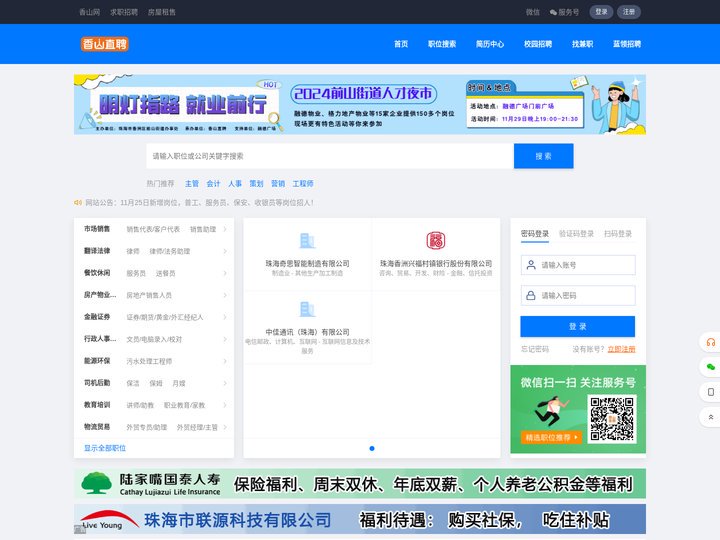This screenshot has width=720, height=540.
Task: Expand the 市场销售 category arrow
Action: point(225,229)
